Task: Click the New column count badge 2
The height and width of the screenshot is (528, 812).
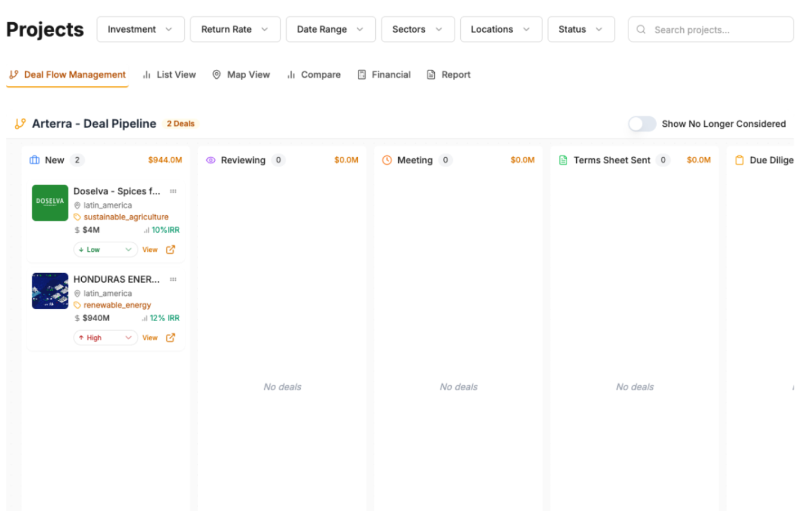Action: point(77,160)
